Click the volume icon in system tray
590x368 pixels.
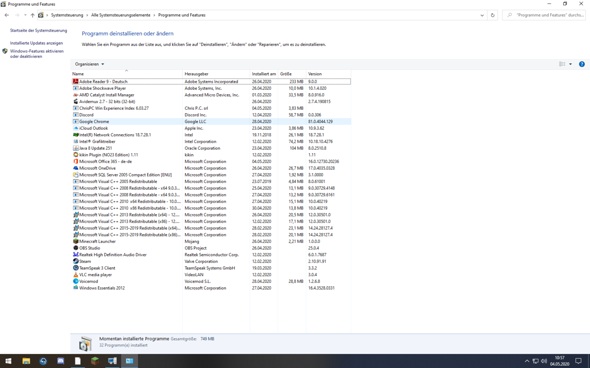(544, 361)
